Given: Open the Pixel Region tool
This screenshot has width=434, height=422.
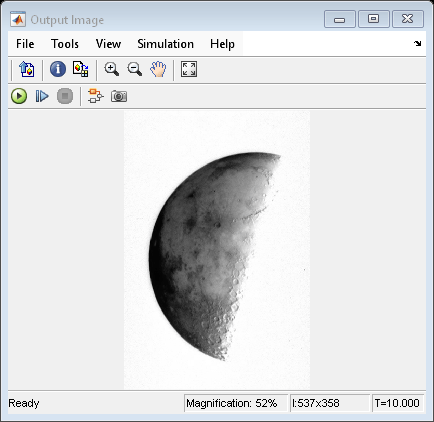Looking at the screenshot, I should [x=81, y=69].
